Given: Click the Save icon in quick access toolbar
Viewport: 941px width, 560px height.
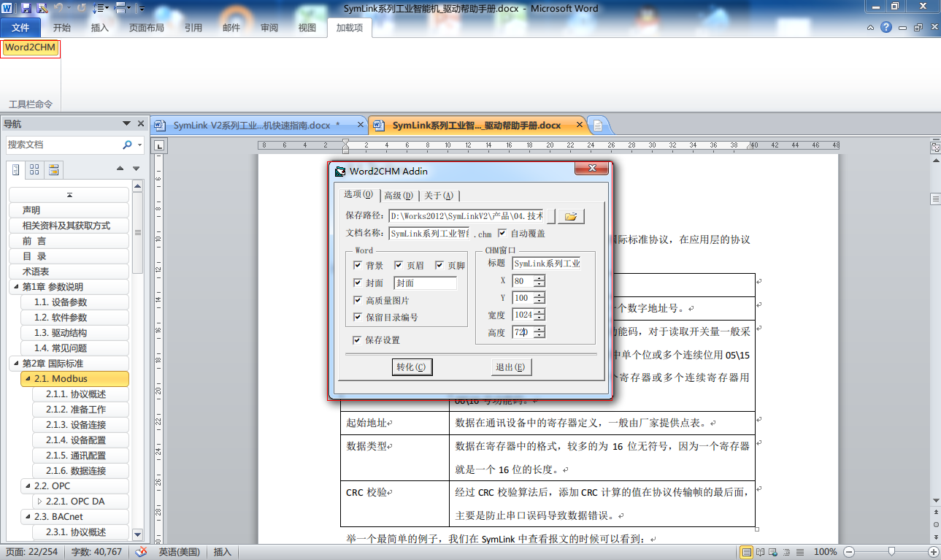Looking at the screenshot, I should coord(26,8).
